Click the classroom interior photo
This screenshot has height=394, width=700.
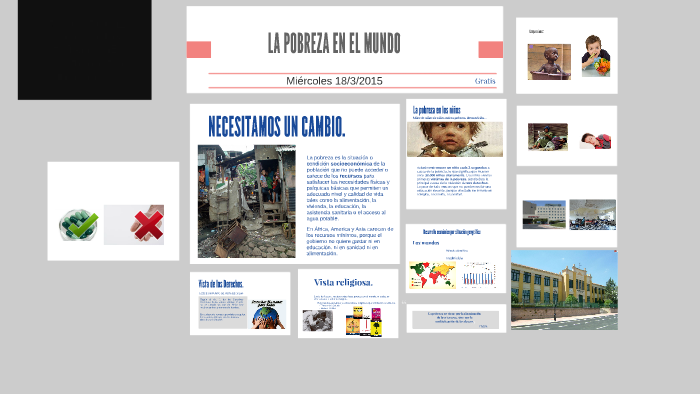pos(592,215)
